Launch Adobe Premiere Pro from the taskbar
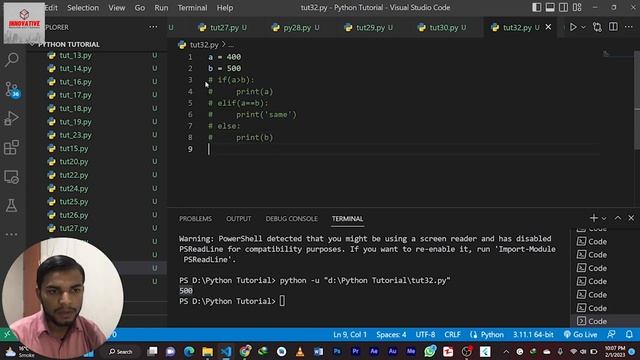This screenshot has height=360, width=640. (356, 351)
